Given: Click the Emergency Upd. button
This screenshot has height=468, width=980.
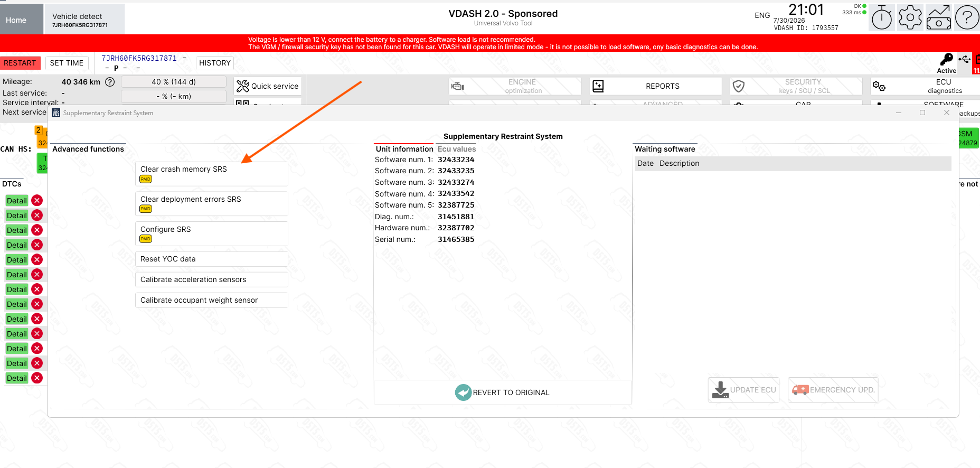Looking at the screenshot, I should pyautogui.click(x=833, y=390).
